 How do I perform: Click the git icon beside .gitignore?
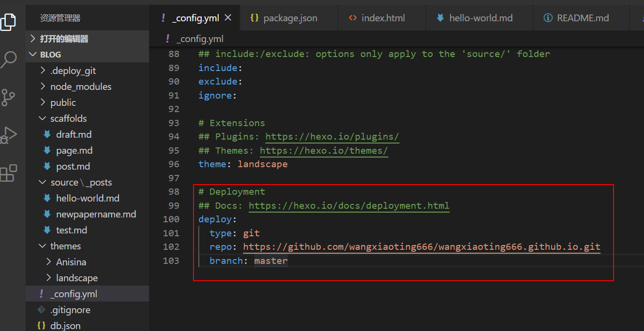[x=42, y=310]
